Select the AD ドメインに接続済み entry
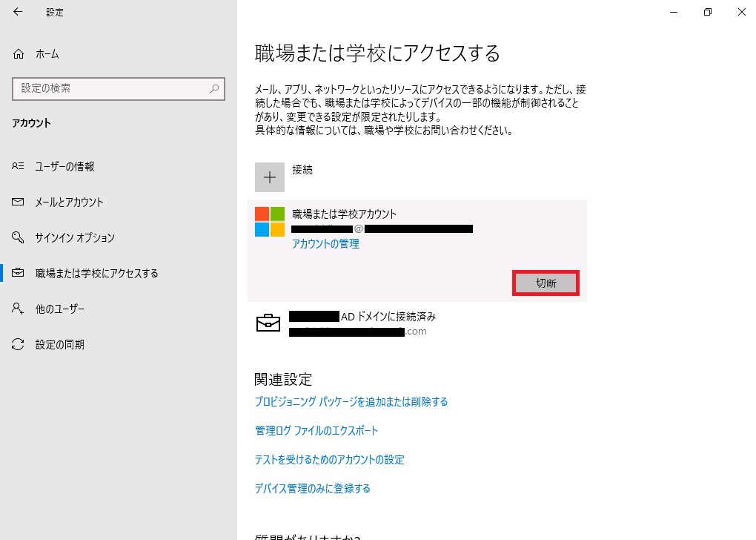The height and width of the screenshot is (540, 756). pos(417,324)
